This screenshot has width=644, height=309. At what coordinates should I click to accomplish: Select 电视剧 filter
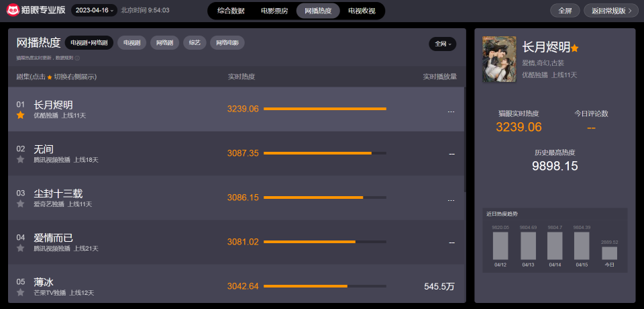coord(132,43)
